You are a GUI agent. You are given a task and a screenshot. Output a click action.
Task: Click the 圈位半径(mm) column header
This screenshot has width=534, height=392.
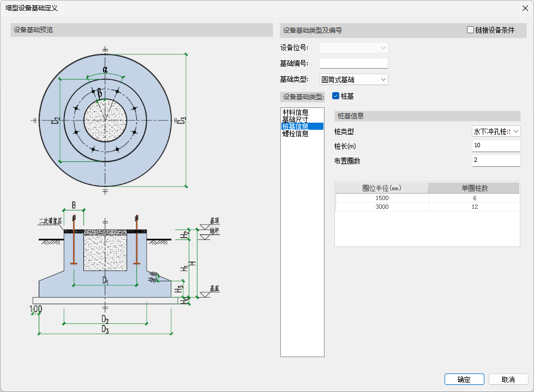(x=382, y=188)
